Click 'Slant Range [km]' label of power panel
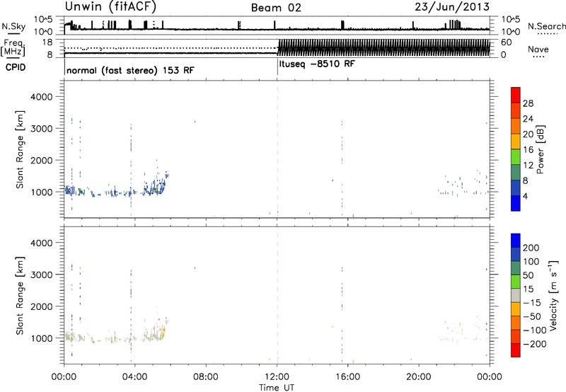566x392 pixels. (20, 149)
